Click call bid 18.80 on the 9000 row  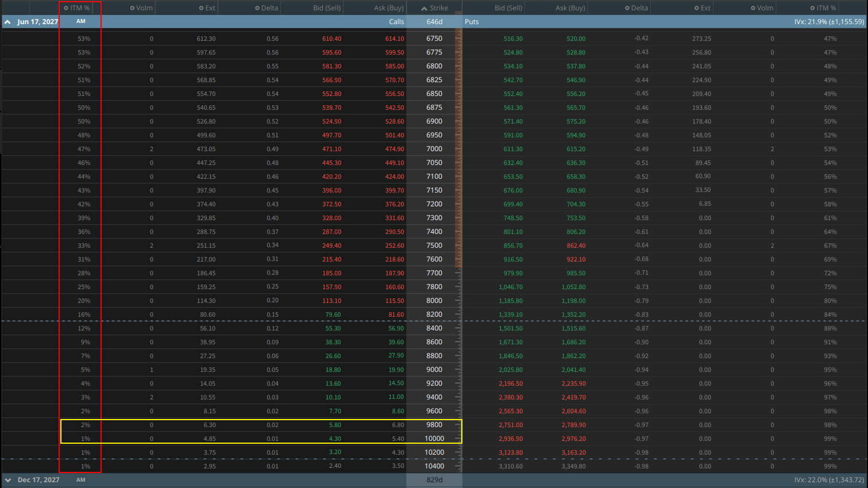[333, 370]
